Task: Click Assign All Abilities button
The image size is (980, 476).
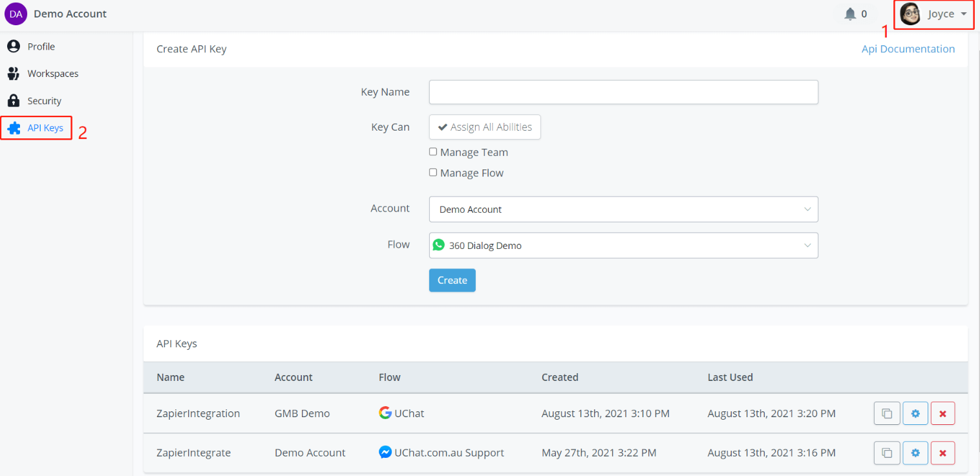Action: (x=485, y=127)
